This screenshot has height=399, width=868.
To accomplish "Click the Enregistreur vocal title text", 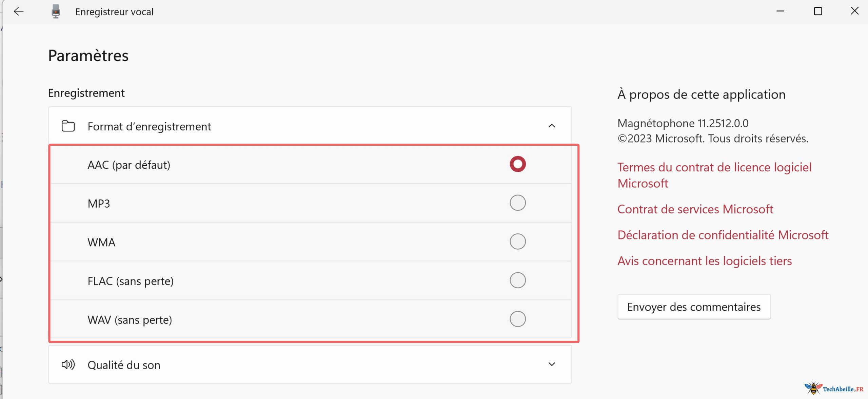I will pos(114,11).
